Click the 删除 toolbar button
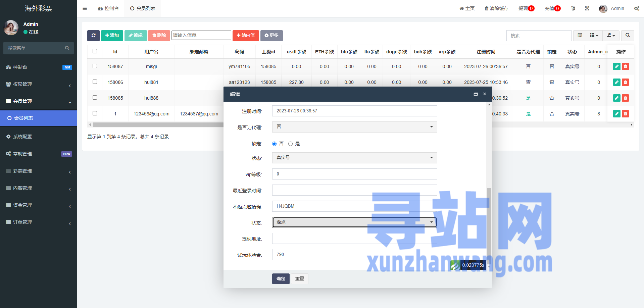644x308 pixels. coord(159,36)
